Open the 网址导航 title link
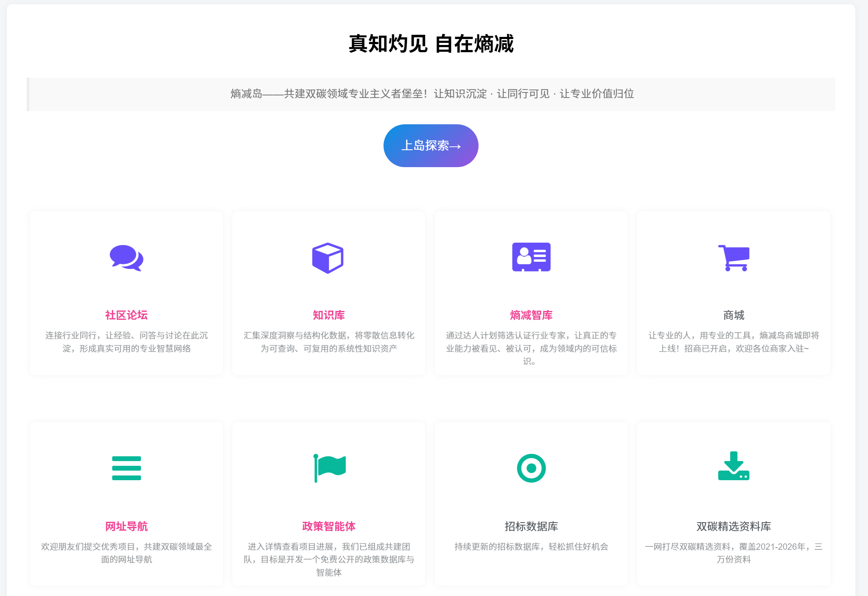Viewport: 868px width, 596px height. pyautogui.click(x=126, y=526)
